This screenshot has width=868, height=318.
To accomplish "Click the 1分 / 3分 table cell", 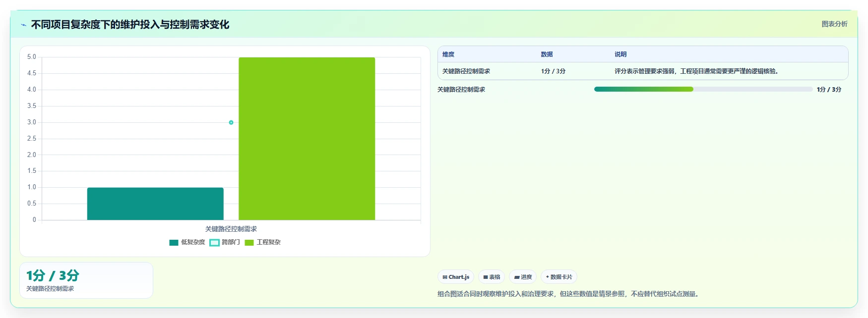I will tap(554, 71).
